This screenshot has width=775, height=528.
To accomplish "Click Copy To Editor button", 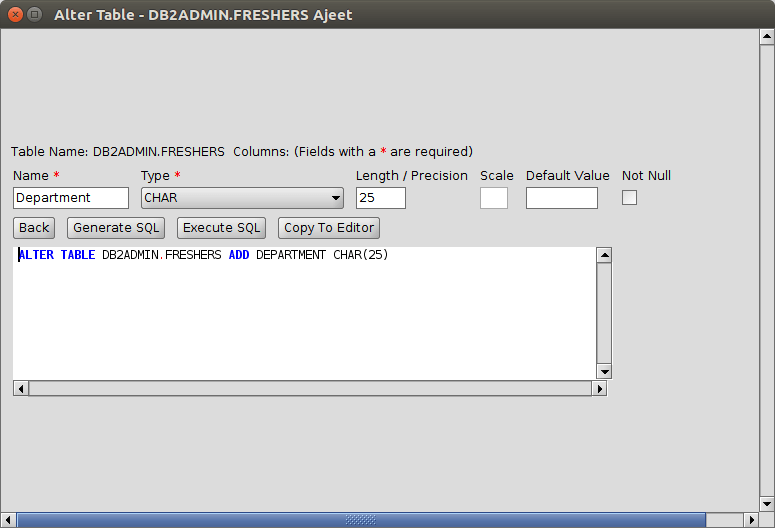I will click(x=329, y=228).
